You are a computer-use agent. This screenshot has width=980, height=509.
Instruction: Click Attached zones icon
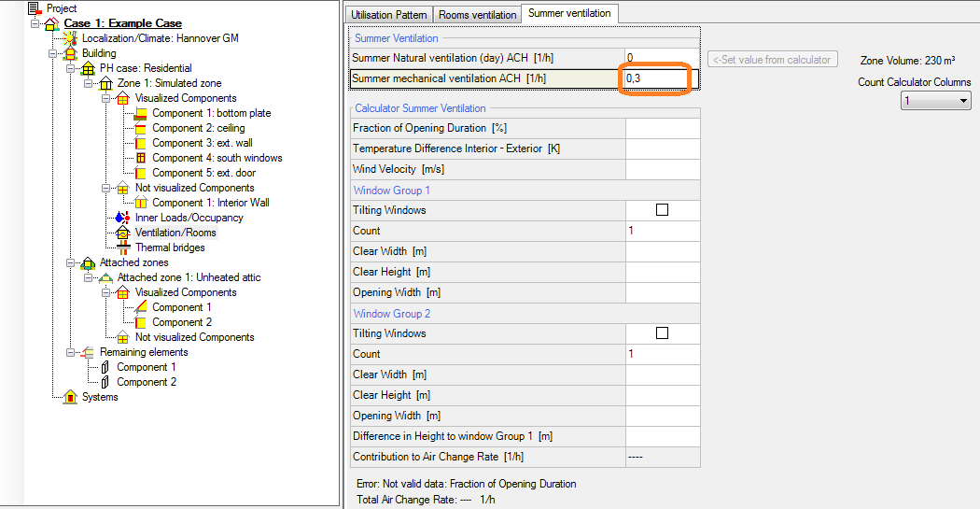[88, 262]
